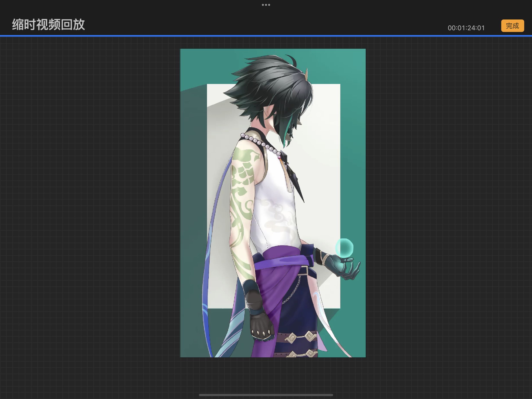532x399 pixels.
Task: Click the blue timelapse progress bar
Action: [x=266, y=36]
